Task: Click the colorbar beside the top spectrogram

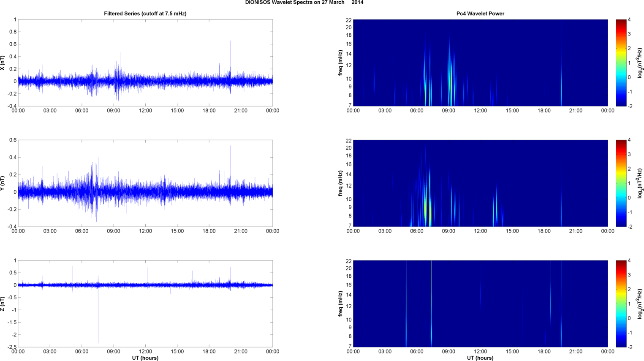Action: 621,63
